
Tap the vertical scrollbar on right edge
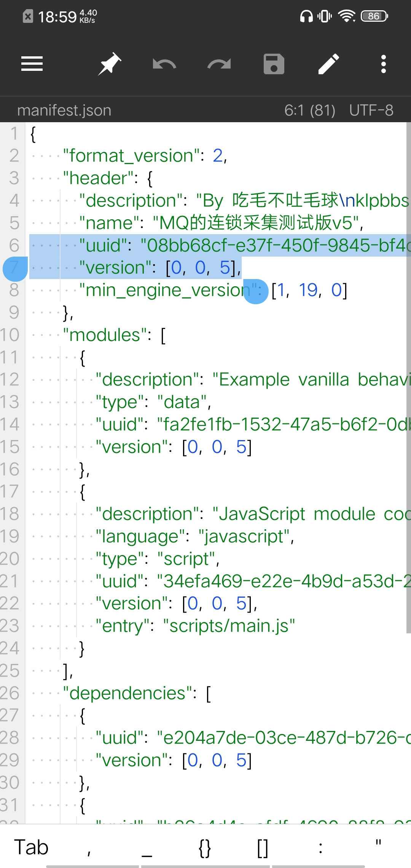tap(408, 378)
